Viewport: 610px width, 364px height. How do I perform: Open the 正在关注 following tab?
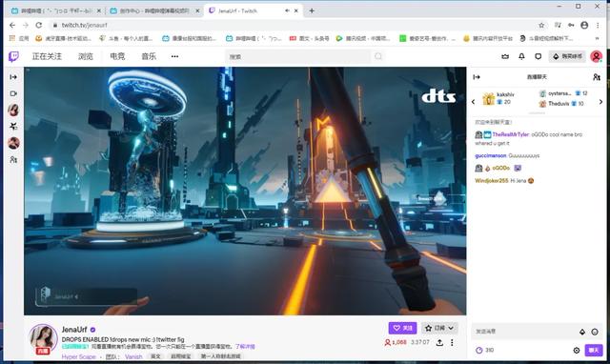click(47, 56)
